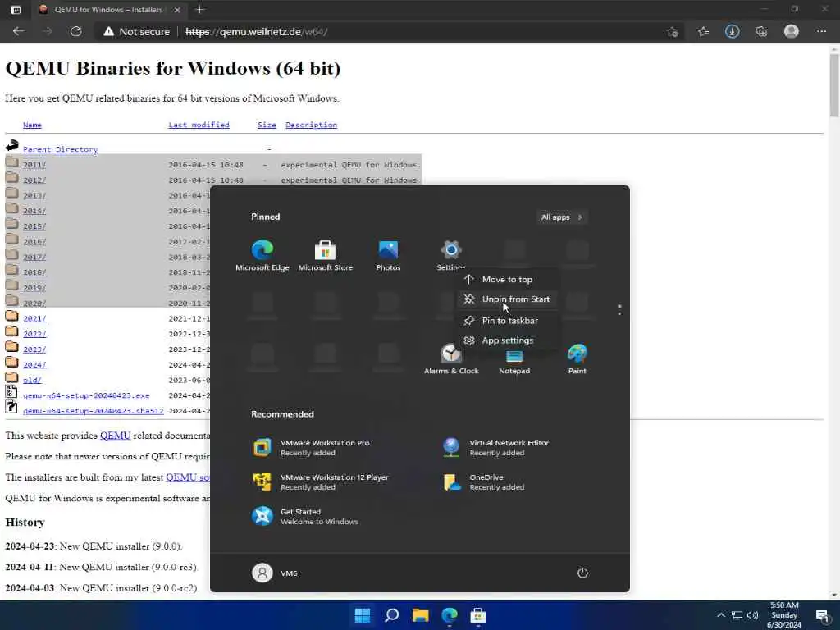
Task: Click the Start menu power button
Action: point(583,573)
